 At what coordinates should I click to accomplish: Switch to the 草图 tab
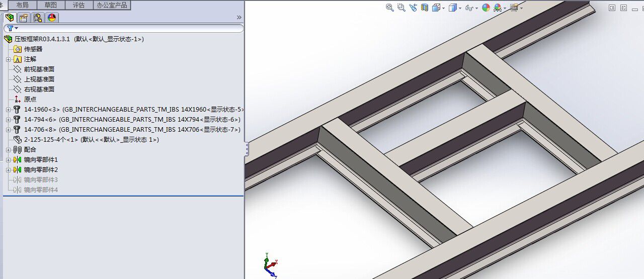pyautogui.click(x=51, y=5)
